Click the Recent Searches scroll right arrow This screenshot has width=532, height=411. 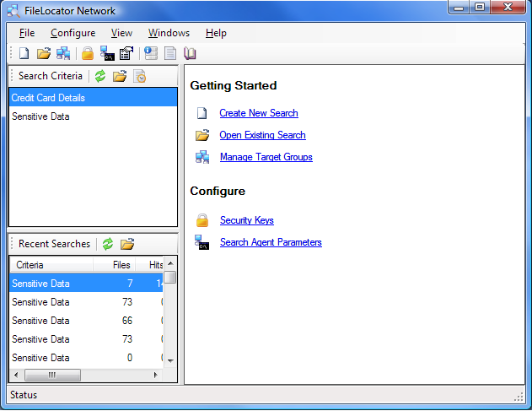pos(156,375)
